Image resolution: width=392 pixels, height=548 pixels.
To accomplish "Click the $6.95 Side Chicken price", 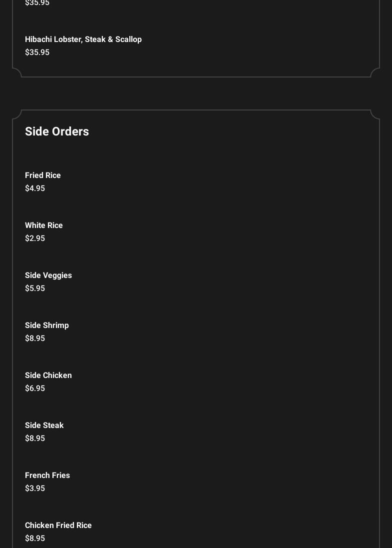I will (x=35, y=388).
